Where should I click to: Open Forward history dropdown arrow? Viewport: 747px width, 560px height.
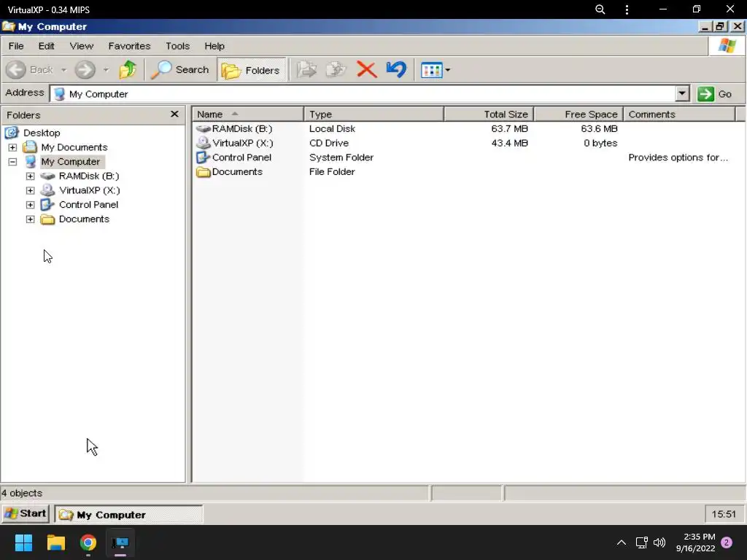pyautogui.click(x=106, y=70)
